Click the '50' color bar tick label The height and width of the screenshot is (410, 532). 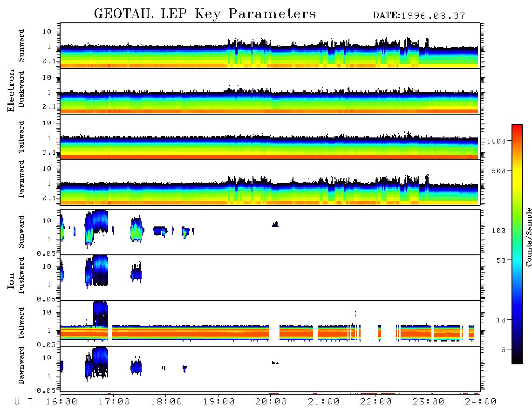point(501,260)
